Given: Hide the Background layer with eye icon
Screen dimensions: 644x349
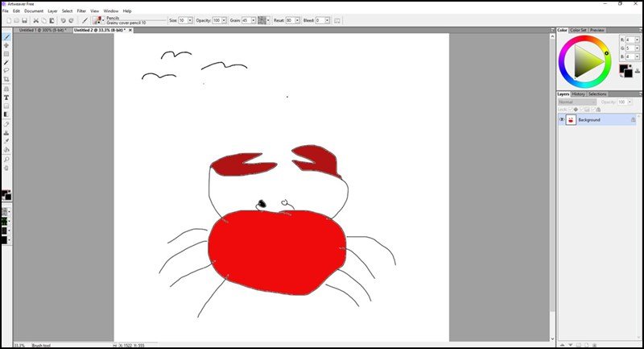Looking at the screenshot, I should click(562, 119).
